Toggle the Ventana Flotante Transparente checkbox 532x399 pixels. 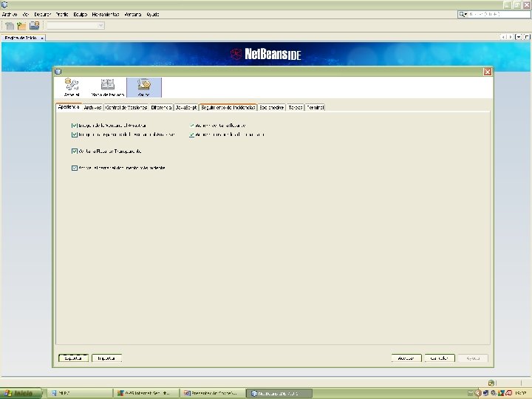(75, 151)
